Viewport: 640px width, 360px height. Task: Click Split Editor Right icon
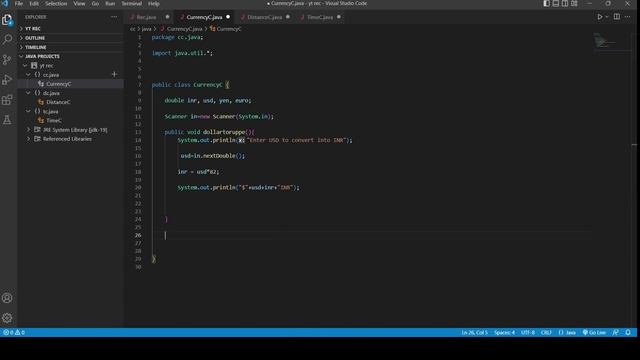click(x=617, y=17)
